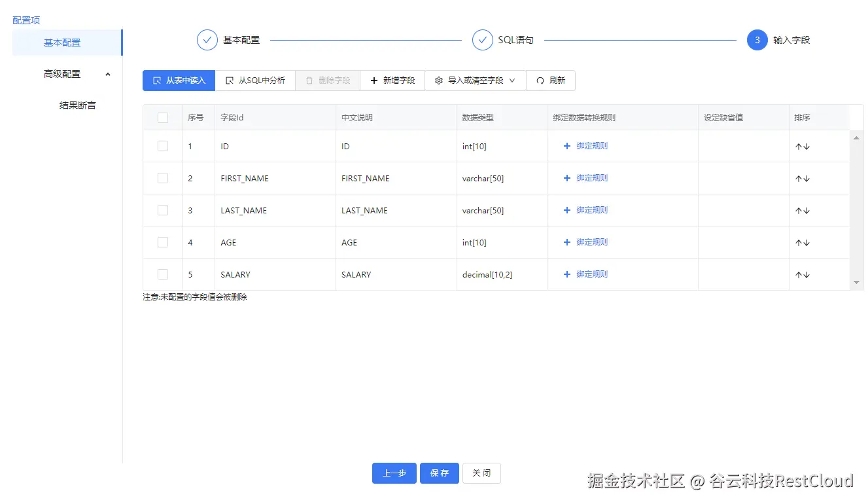Viewport: 868px width, 504px height.
Task: Click the 字段Id cell FIRST_NAME
Action: click(x=275, y=178)
